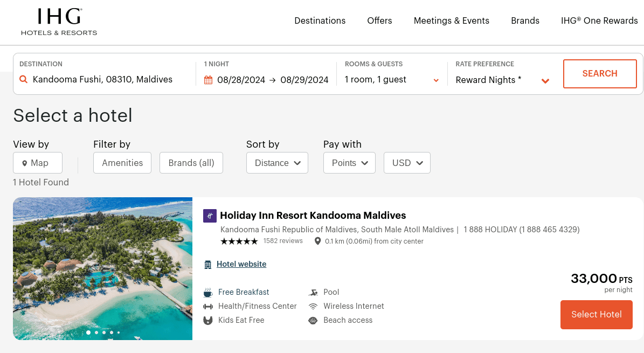Click the Pool swimmer icon
This screenshot has width=644, height=353.
tap(313, 293)
